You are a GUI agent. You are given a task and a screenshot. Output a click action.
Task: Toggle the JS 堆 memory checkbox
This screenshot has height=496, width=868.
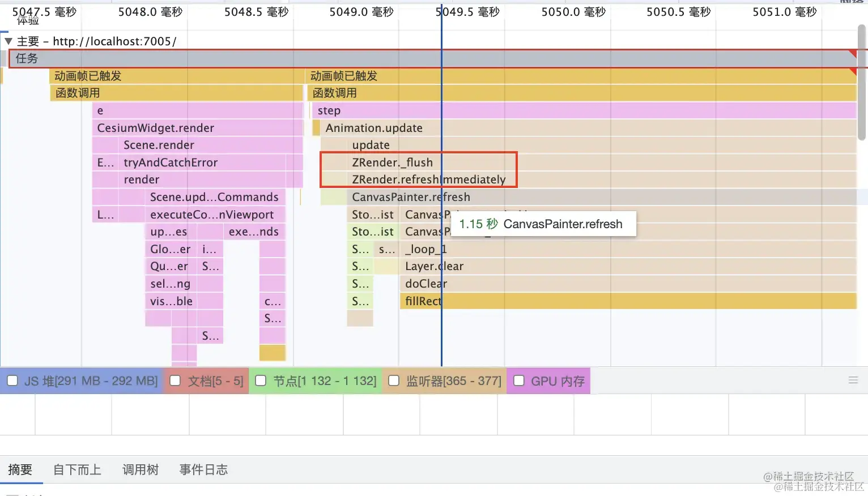(x=12, y=380)
